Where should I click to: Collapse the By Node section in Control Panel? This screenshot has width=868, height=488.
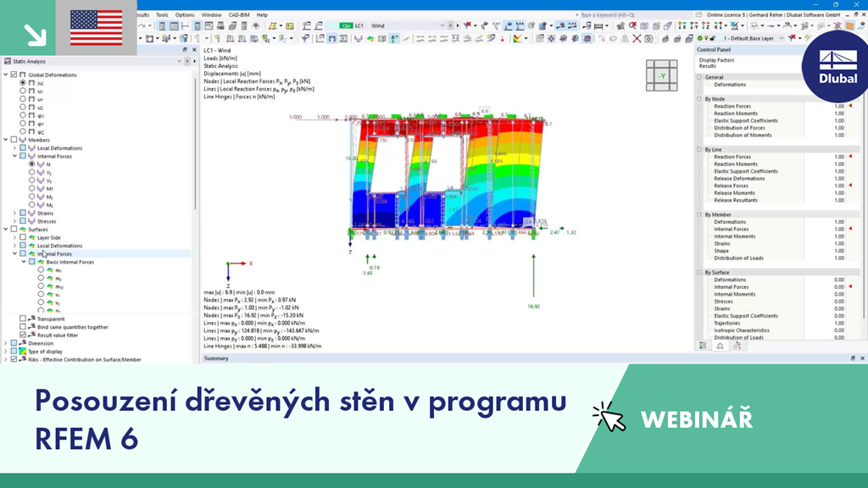(x=699, y=98)
